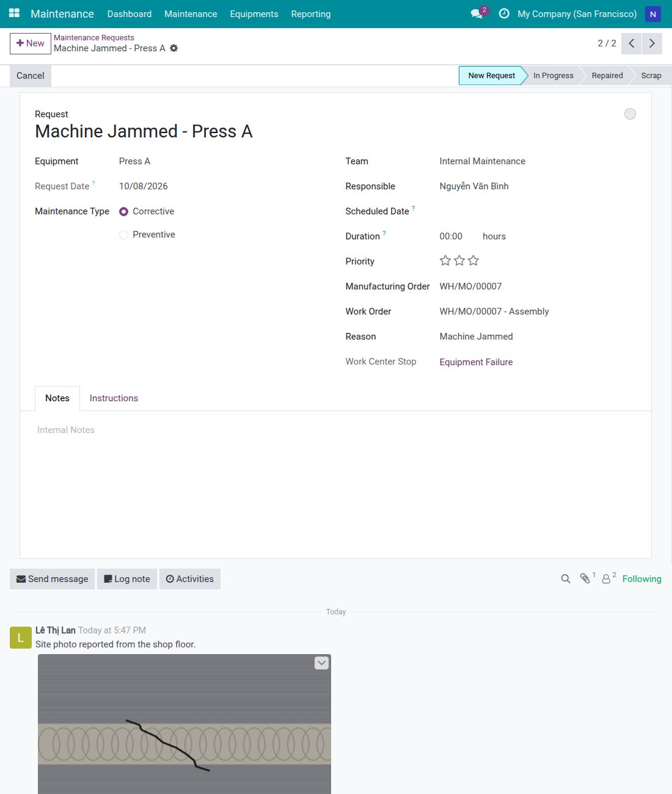Click the gear actions icon beside record title
The image size is (672, 794).
[174, 48]
